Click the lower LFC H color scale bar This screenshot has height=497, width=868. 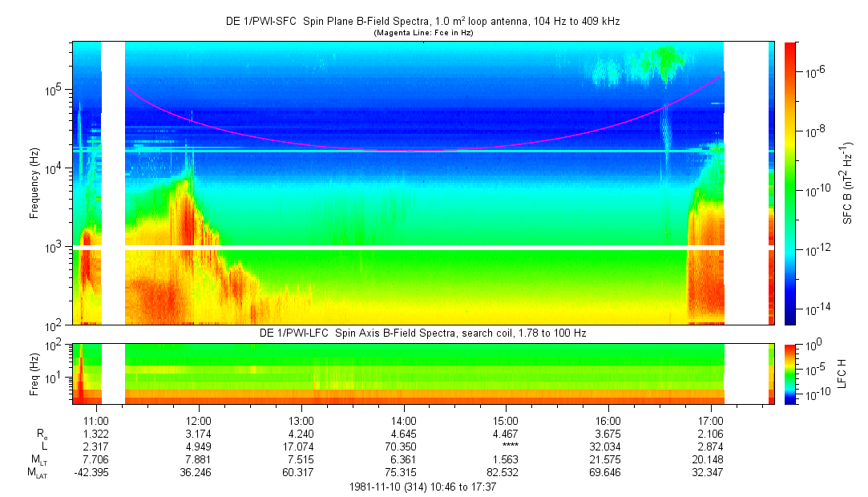(x=789, y=374)
